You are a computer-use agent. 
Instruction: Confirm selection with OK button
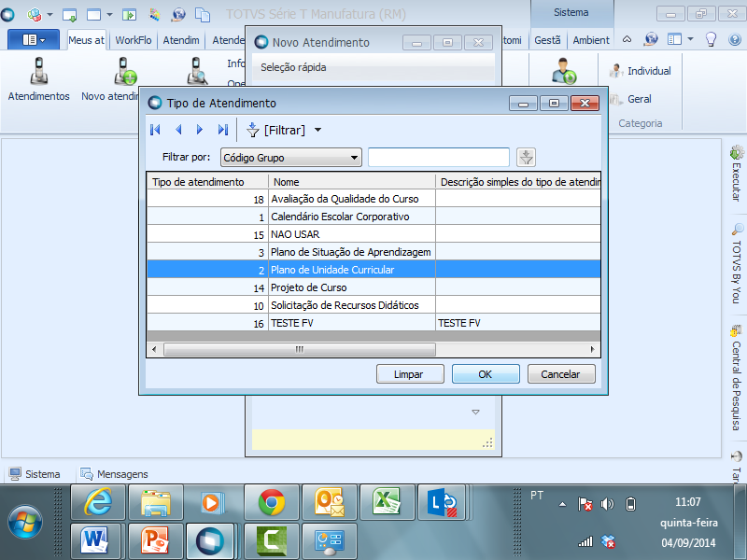click(x=486, y=374)
